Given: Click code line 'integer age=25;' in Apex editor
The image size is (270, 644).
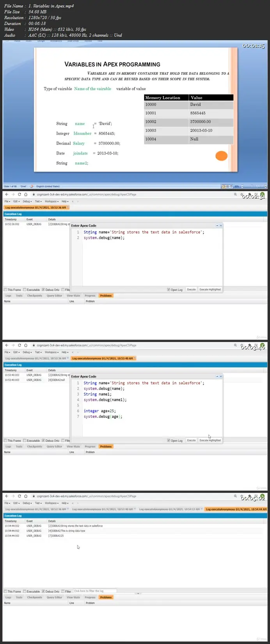Looking at the screenshot, I should coord(100,411).
